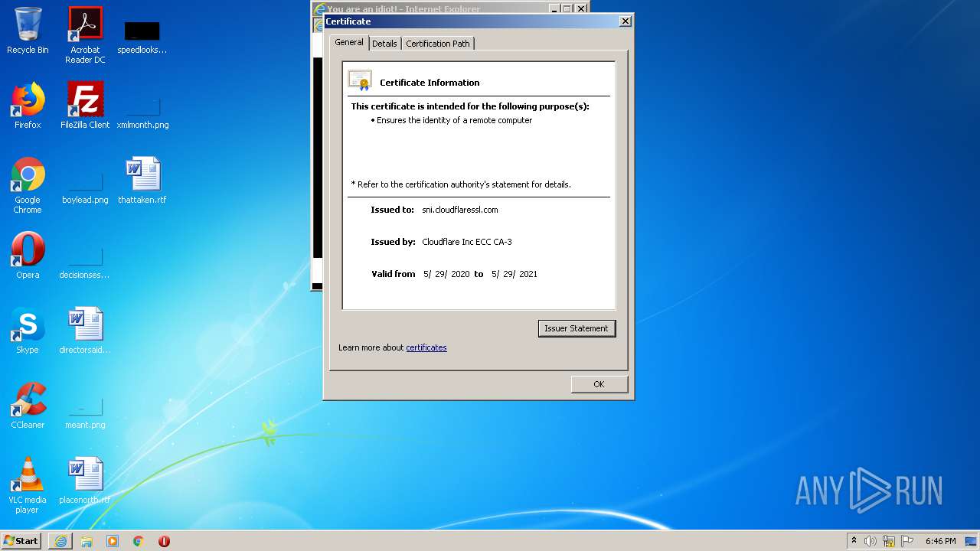Viewport: 980px width, 551px height.
Task: Open volume control in tray
Action: [871, 541]
